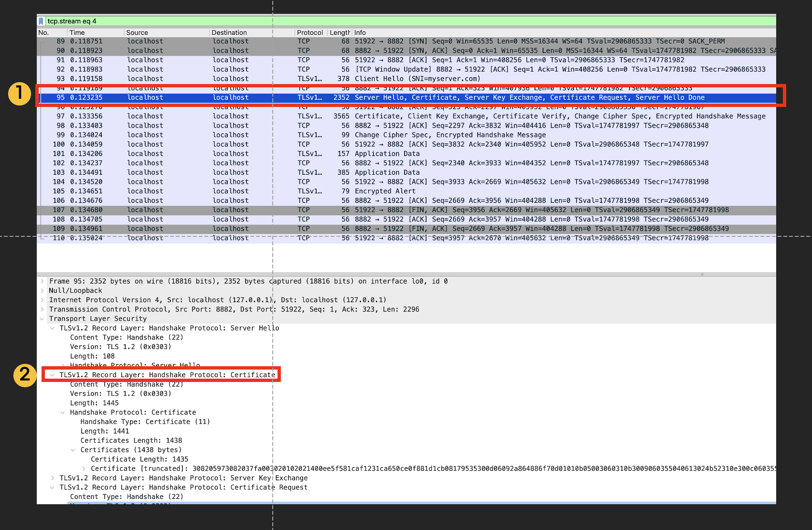
Task: Collapse the Record Layer: Server Hello node
Action: pos(53,328)
